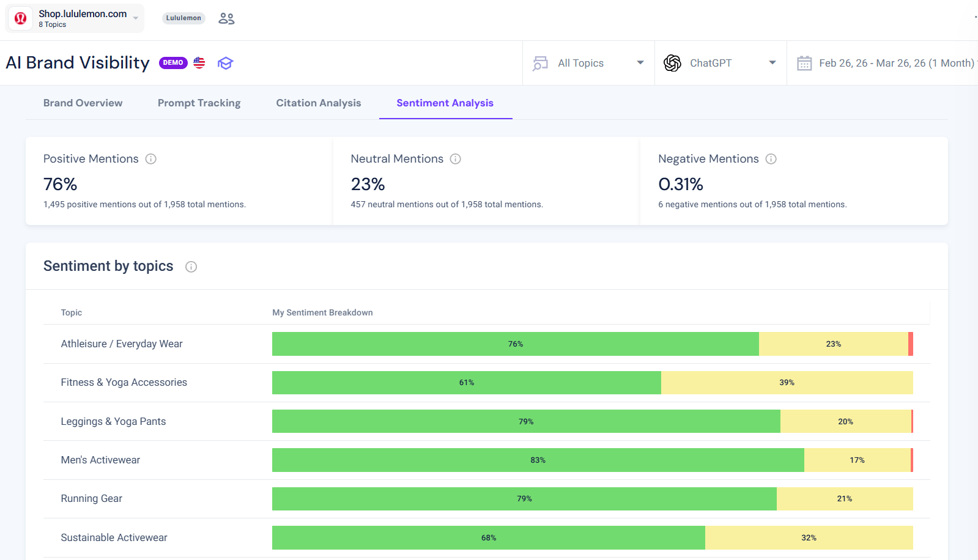Image resolution: width=978 pixels, height=560 pixels.
Task: Switch to Brand Overview tab
Action: pos(83,103)
